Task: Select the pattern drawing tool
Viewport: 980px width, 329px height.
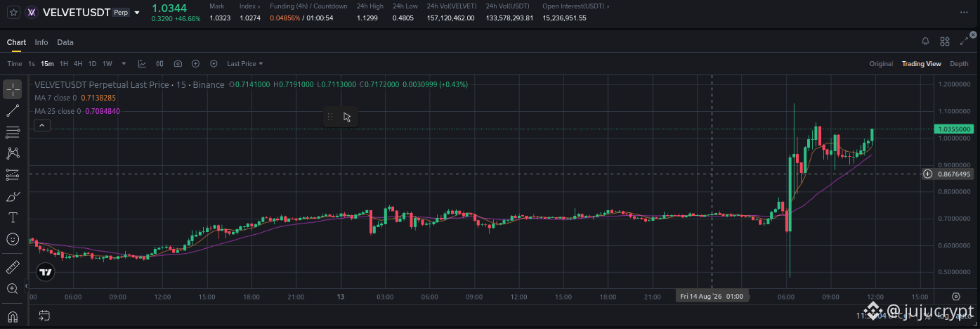Action: 13,153
